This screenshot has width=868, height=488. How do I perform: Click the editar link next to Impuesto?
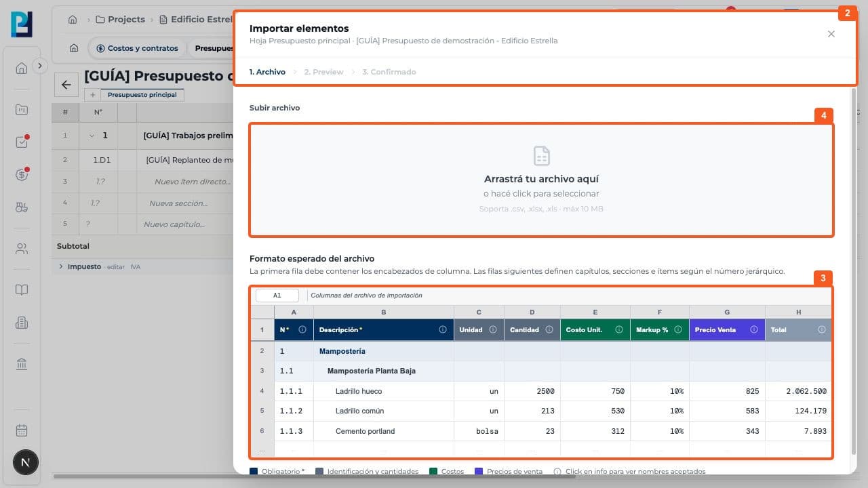[116, 267]
